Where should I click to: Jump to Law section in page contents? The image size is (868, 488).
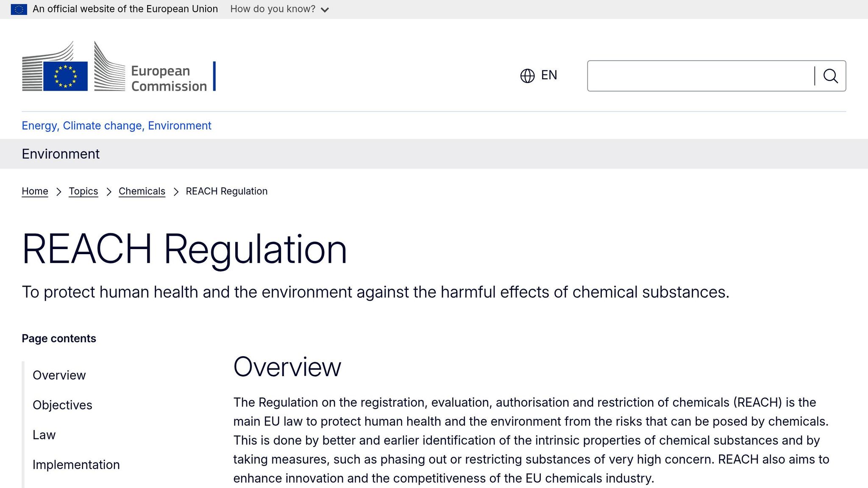pyautogui.click(x=44, y=435)
